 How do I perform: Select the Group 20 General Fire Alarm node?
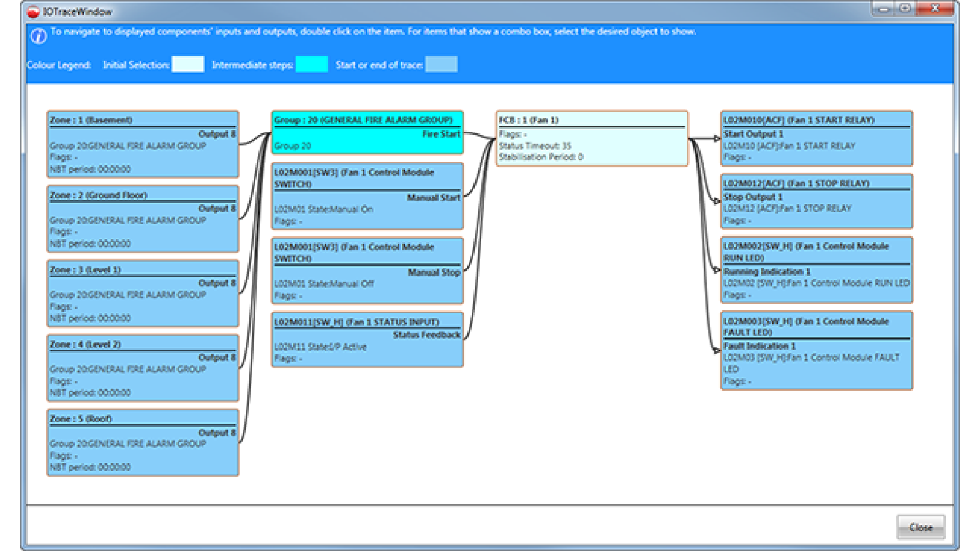[x=367, y=133]
